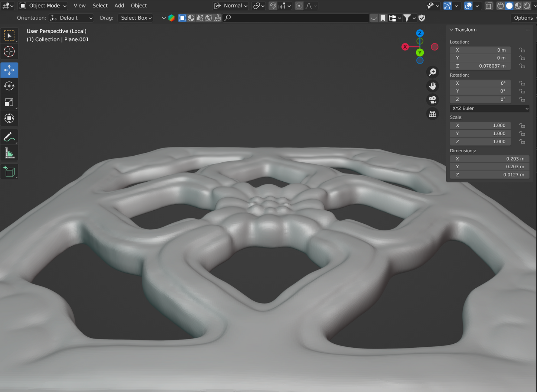Lock the Scale Z value

tap(522, 142)
